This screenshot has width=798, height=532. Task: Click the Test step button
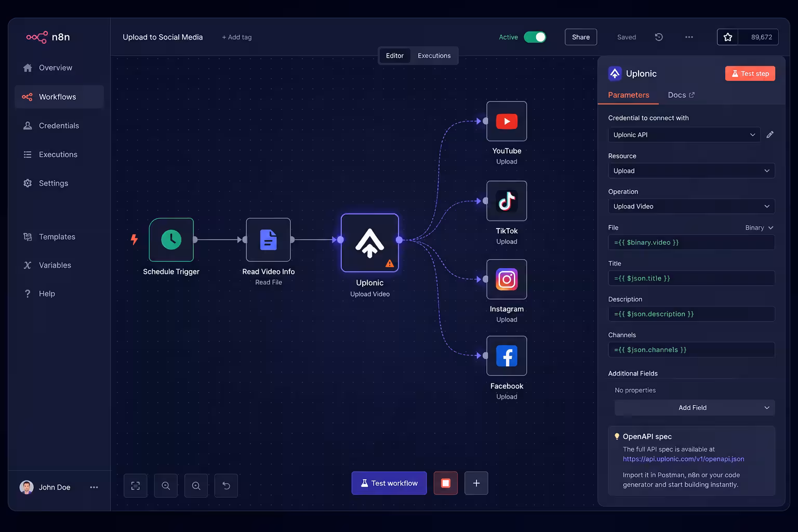(x=750, y=73)
